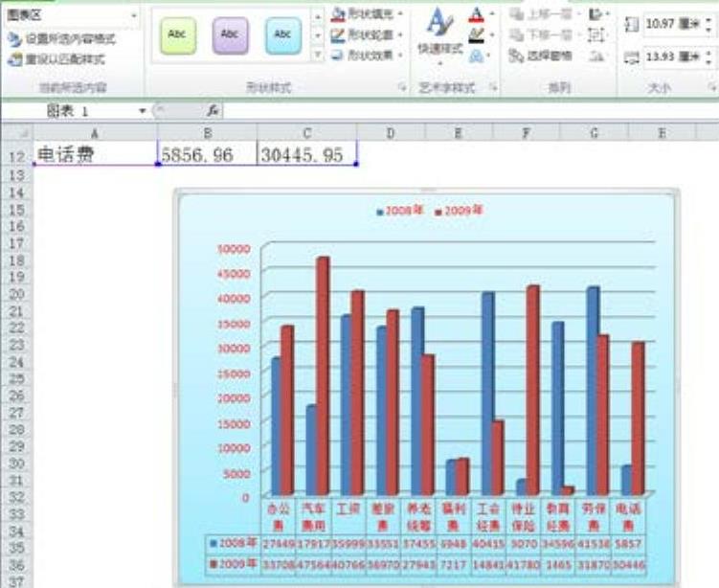Image resolution: width=719 pixels, height=588 pixels.
Task: Select the 2008年 legend entry above the chart
Action: click(399, 211)
